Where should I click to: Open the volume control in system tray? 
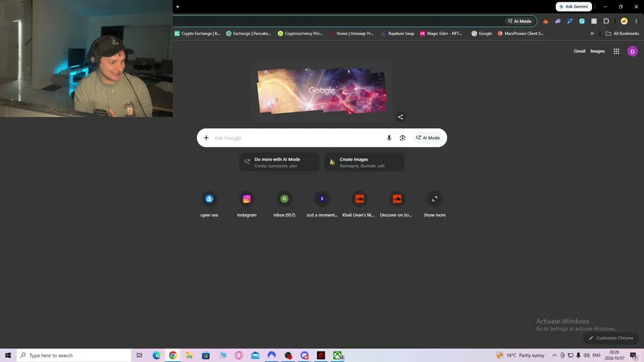(587, 355)
